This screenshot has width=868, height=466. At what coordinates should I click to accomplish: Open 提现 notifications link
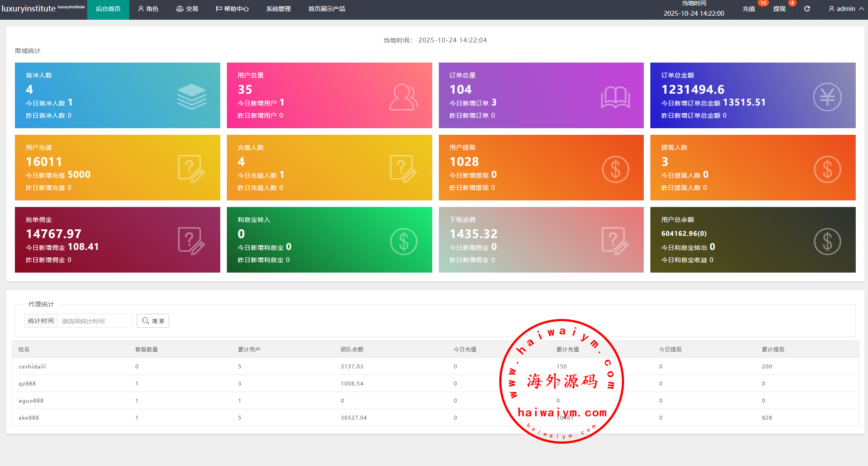pos(779,9)
